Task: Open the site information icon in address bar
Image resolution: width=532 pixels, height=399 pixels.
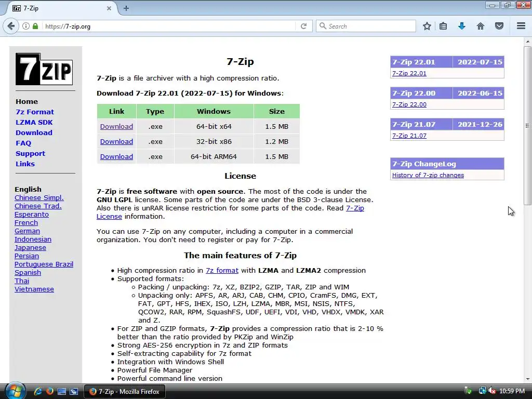Action: pos(26,26)
